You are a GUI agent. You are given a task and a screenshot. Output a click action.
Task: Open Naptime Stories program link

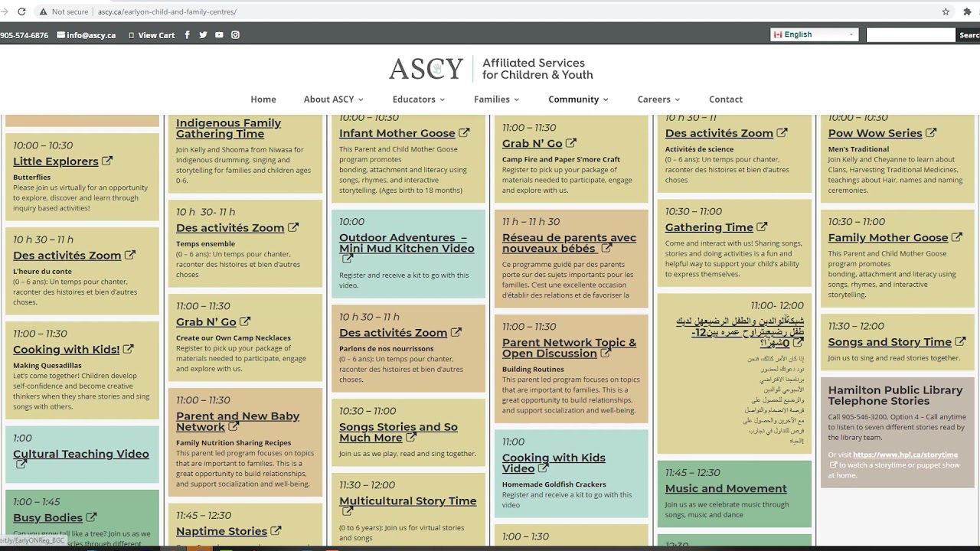coord(221,531)
